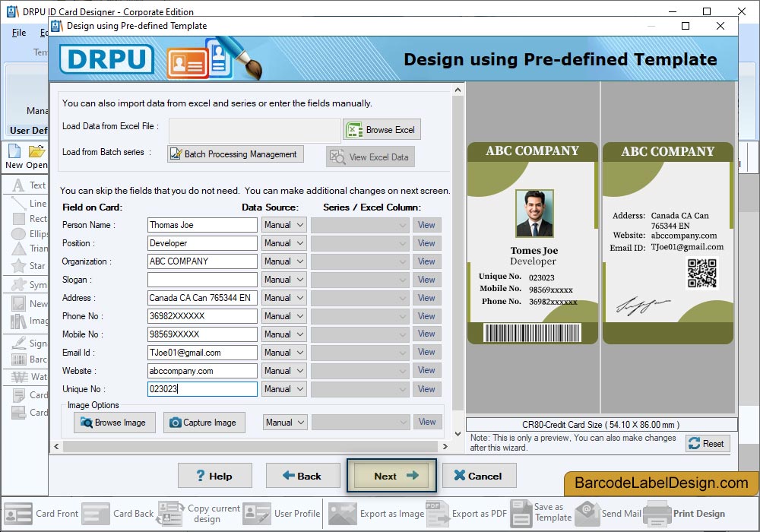This screenshot has height=532, width=760.
Task: Click the Person Name input field
Action: coord(202,225)
